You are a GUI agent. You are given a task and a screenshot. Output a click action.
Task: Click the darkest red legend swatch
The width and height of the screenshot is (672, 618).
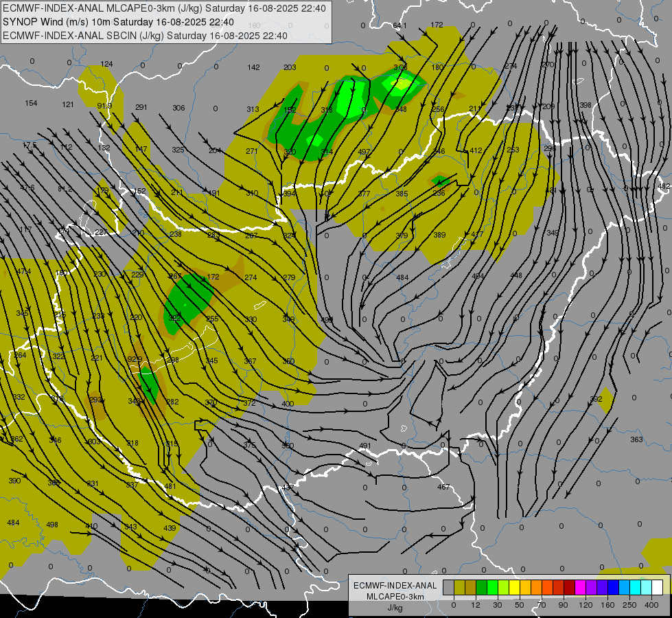(x=569, y=588)
